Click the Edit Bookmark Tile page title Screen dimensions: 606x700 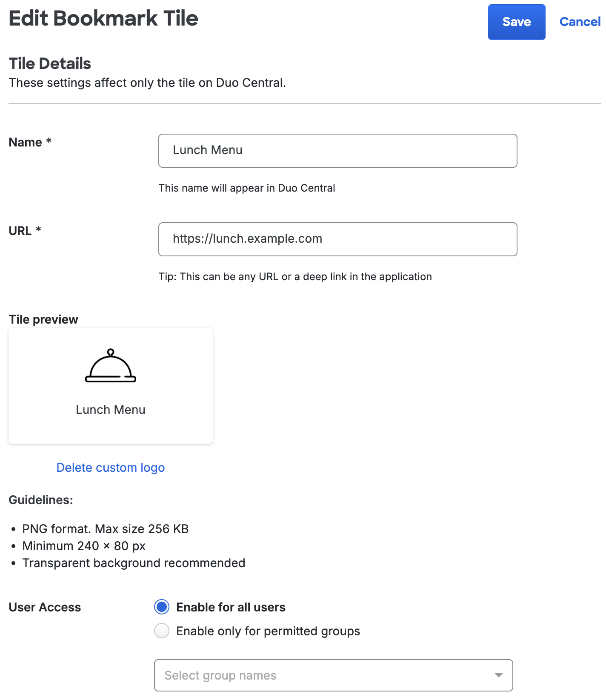click(x=103, y=18)
